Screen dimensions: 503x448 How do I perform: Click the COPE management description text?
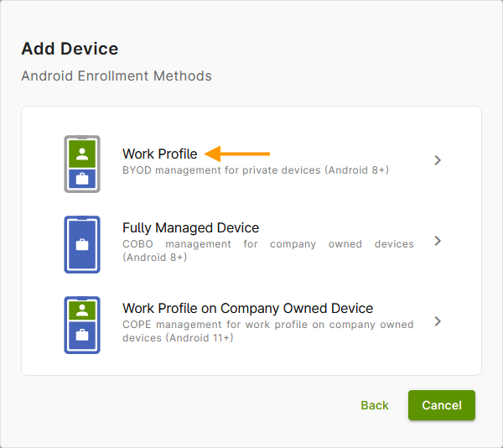(268, 331)
